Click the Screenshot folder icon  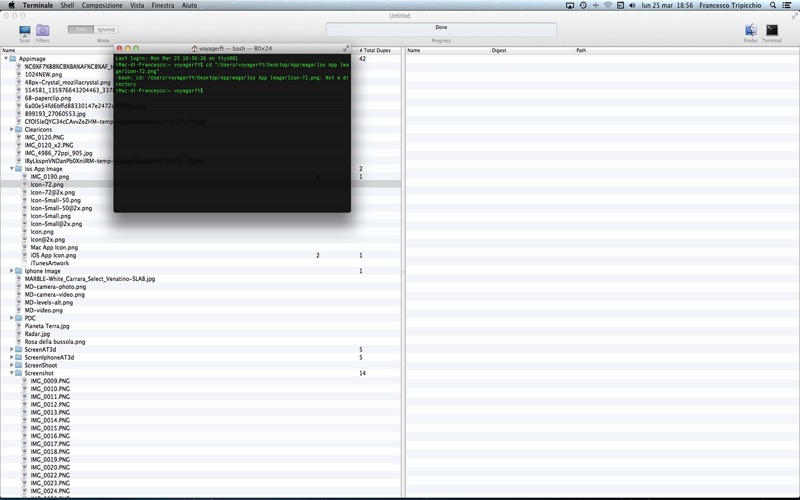coord(18,373)
